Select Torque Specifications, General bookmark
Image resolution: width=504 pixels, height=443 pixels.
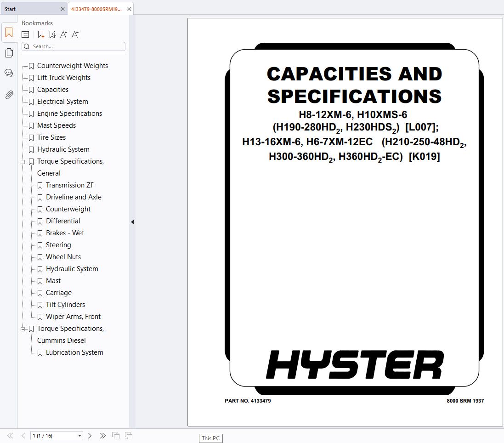[70, 167]
